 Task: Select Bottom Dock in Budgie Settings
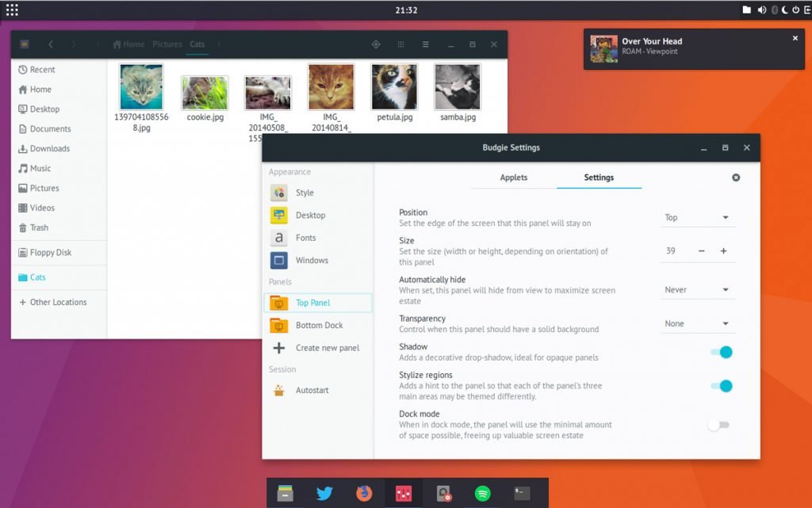[318, 326]
